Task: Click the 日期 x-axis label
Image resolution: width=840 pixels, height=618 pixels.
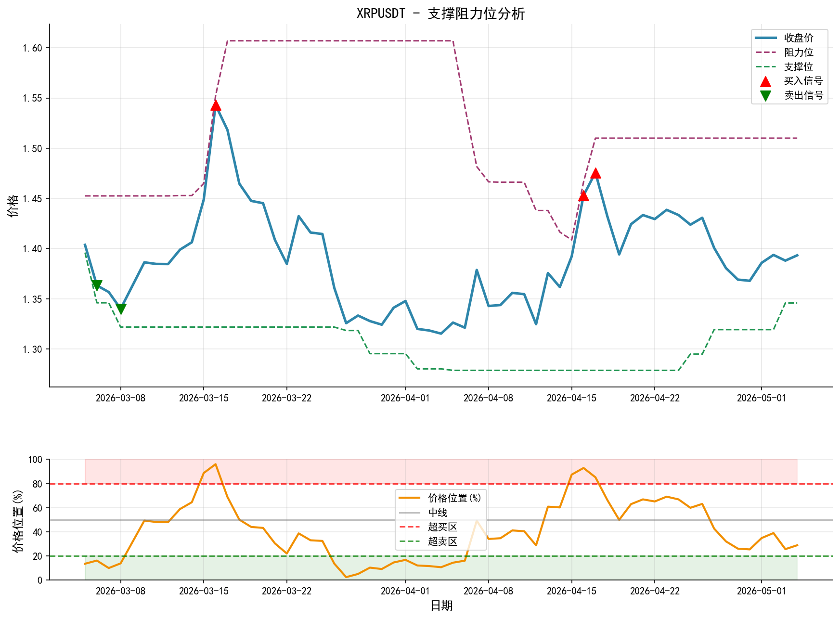Action: [x=441, y=605]
